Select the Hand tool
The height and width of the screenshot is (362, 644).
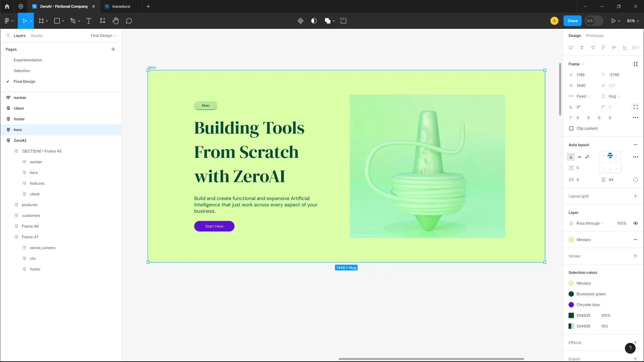pyautogui.click(x=115, y=21)
